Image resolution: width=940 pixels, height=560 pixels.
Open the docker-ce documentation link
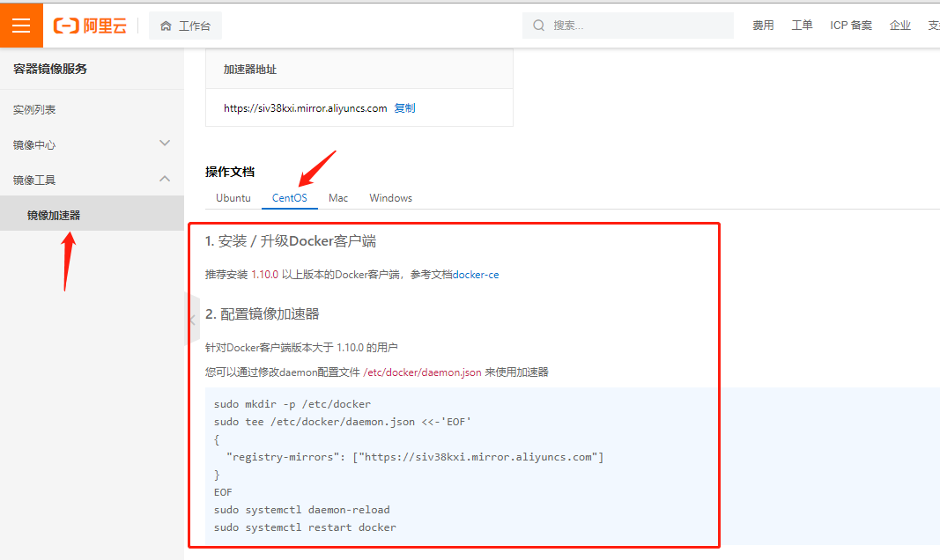pos(476,275)
